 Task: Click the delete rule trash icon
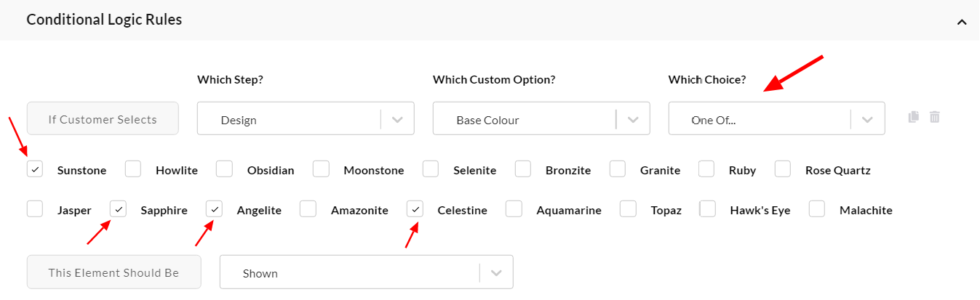[x=935, y=117]
